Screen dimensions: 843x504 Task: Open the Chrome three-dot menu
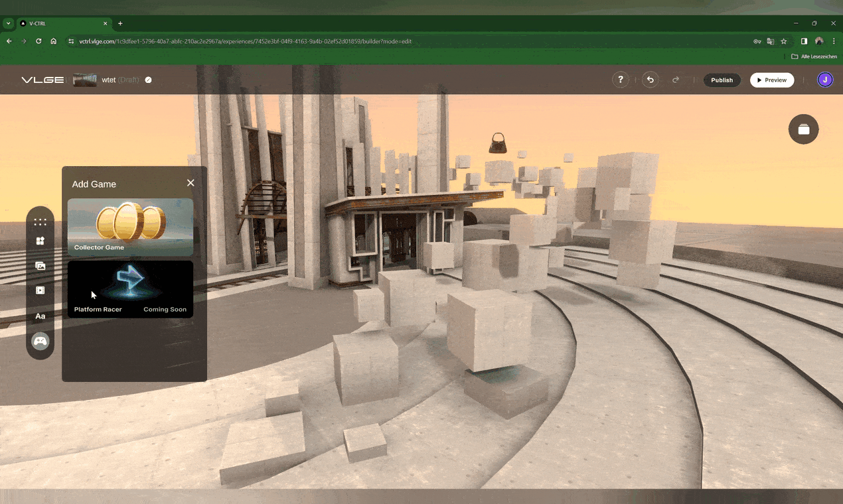pyautogui.click(x=834, y=41)
